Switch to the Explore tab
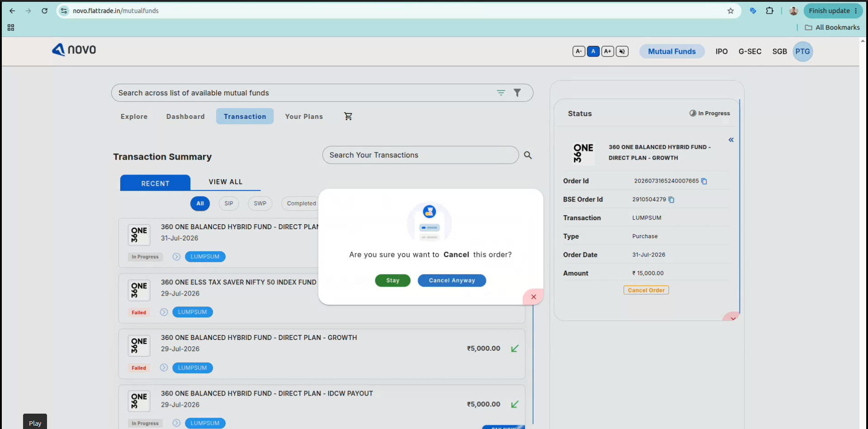The height and width of the screenshot is (429, 868). (134, 117)
